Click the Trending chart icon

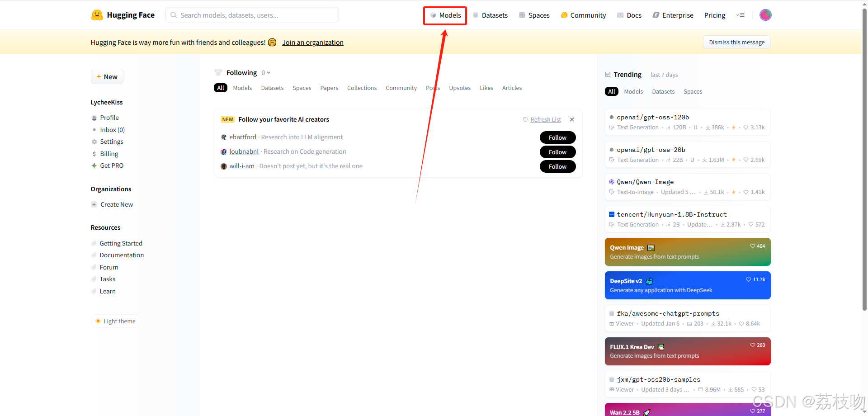(608, 75)
